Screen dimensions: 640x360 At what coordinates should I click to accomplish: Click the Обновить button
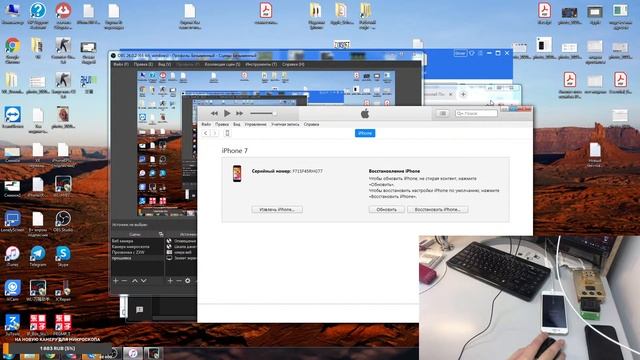[387, 209]
